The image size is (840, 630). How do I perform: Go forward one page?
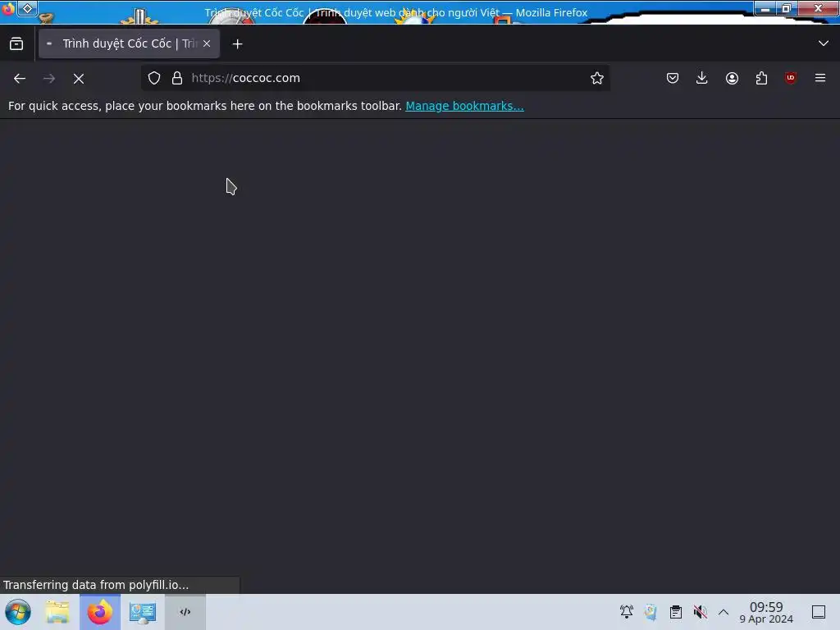(x=49, y=78)
